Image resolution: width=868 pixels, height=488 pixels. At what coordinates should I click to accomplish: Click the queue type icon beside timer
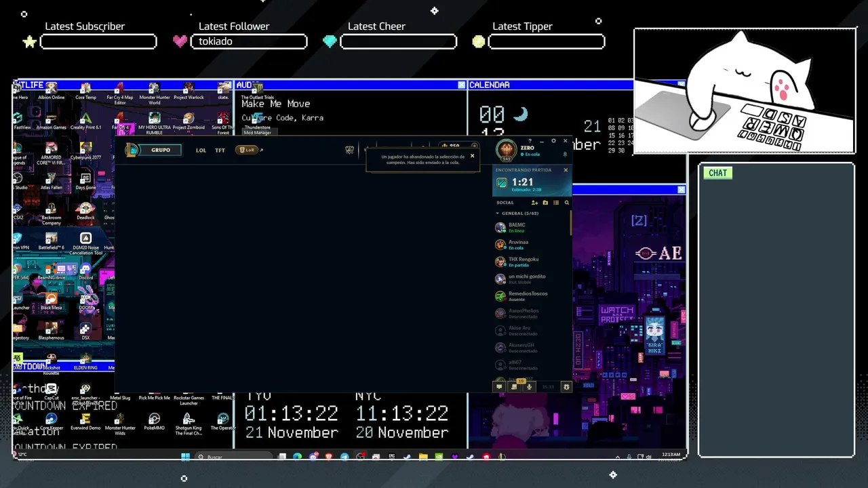coord(502,183)
